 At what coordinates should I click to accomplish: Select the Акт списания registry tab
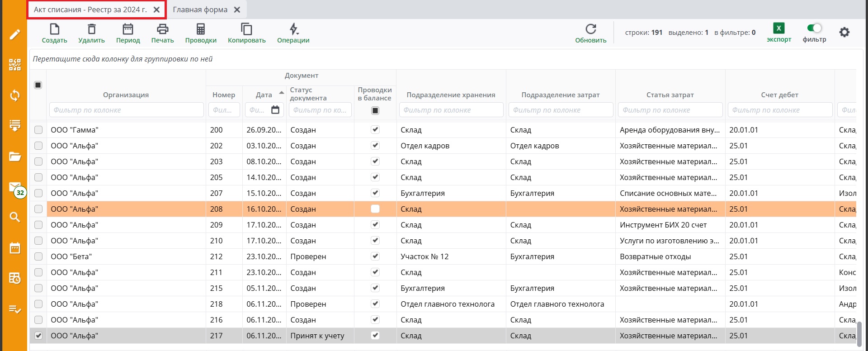click(x=90, y=9)
